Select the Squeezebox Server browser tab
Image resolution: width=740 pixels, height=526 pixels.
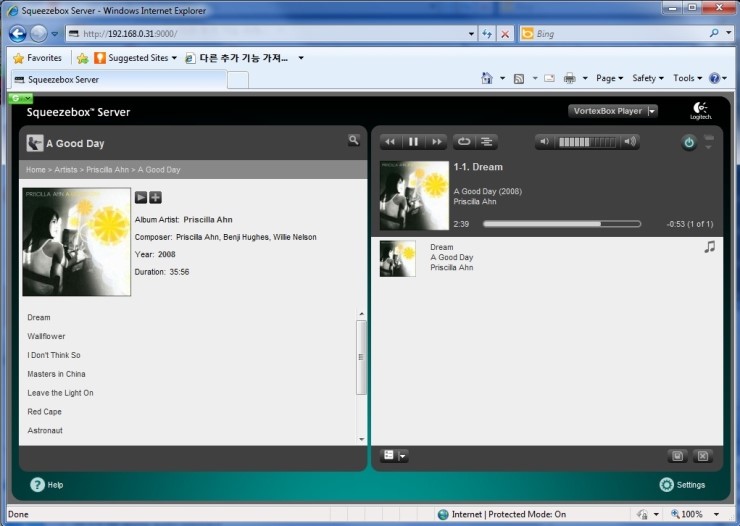point(119,80)
